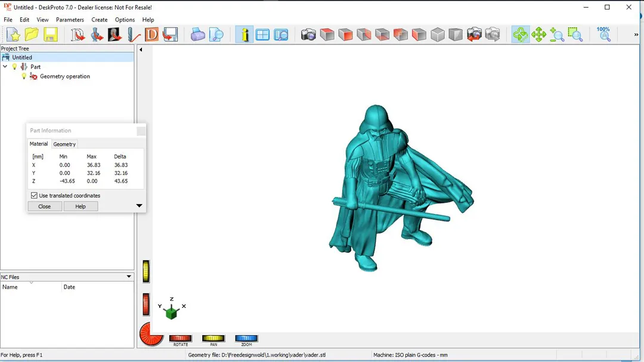This screenshot has width=644, height=362.
Task: Click the red circular rotation dial
Action: [x=151, y=334]
